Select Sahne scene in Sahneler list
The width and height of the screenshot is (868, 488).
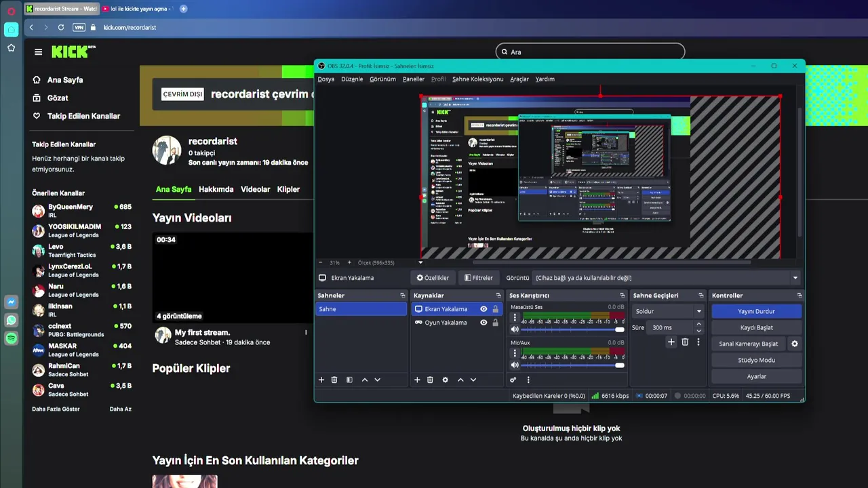coord(361,309)
